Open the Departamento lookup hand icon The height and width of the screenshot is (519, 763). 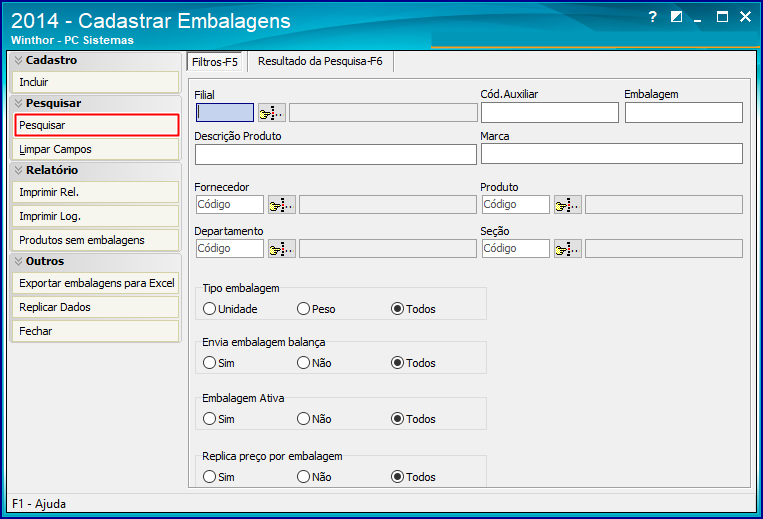282,249
